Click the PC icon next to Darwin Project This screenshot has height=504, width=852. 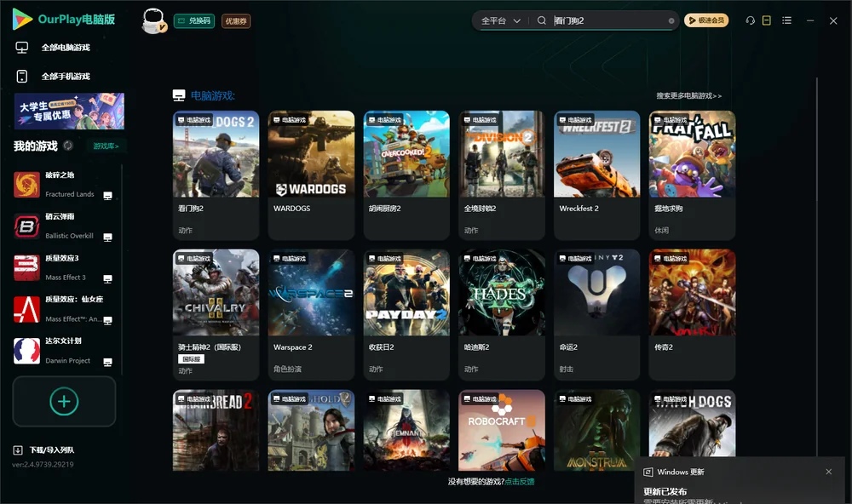click(x=107, y=363)
